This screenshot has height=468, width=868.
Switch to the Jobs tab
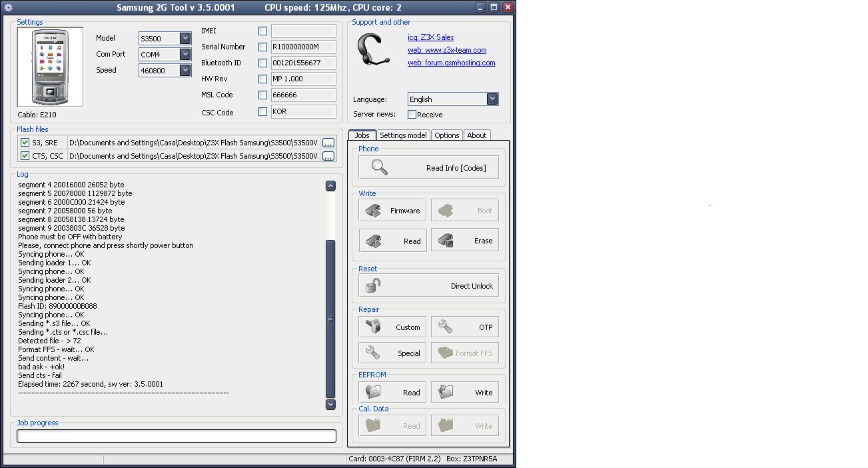click(362, 135)
